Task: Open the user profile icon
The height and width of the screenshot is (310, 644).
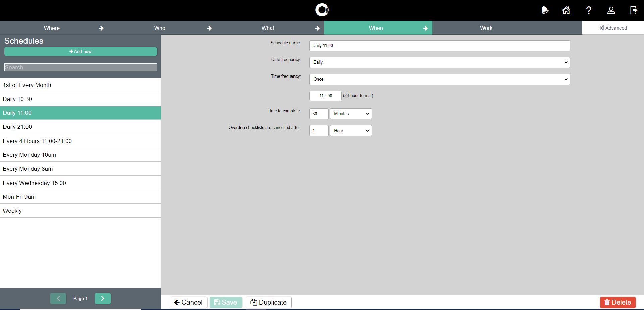Action: tap(611, 10)
